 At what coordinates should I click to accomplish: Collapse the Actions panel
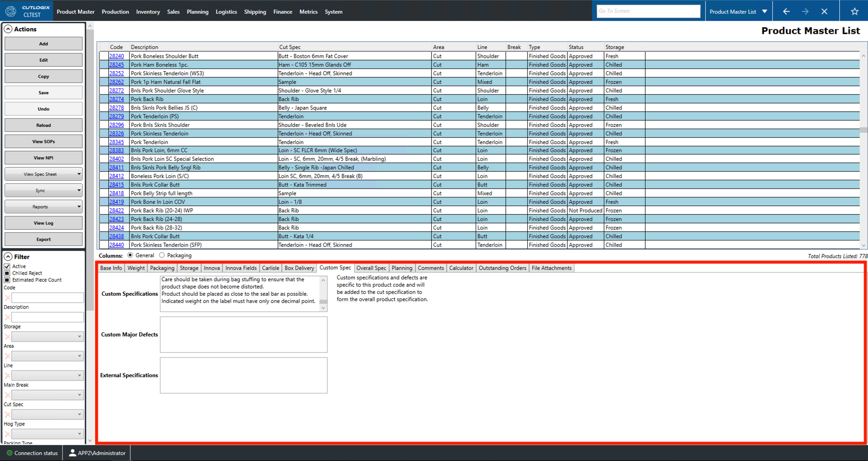pyautogui.click(x=8, y=29)
